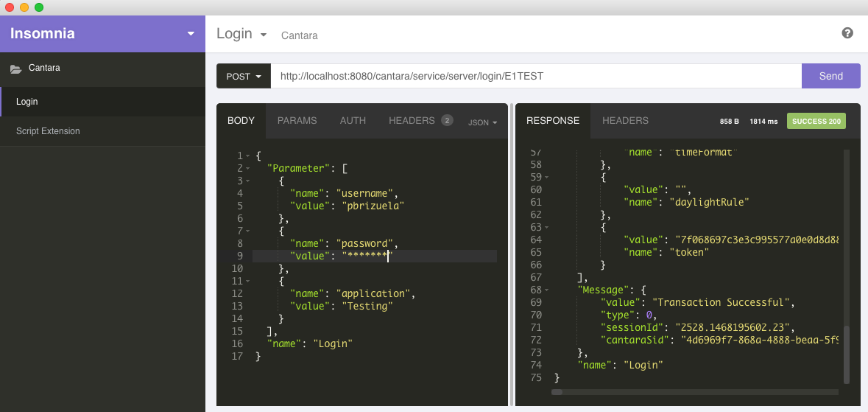Open the response HEADERS tab

click(x=625, y=121)
